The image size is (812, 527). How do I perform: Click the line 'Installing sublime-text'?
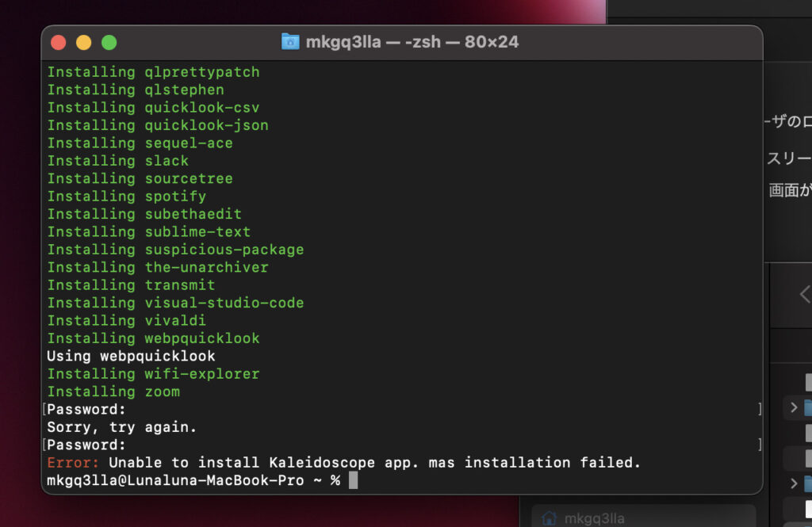point(149,232)
